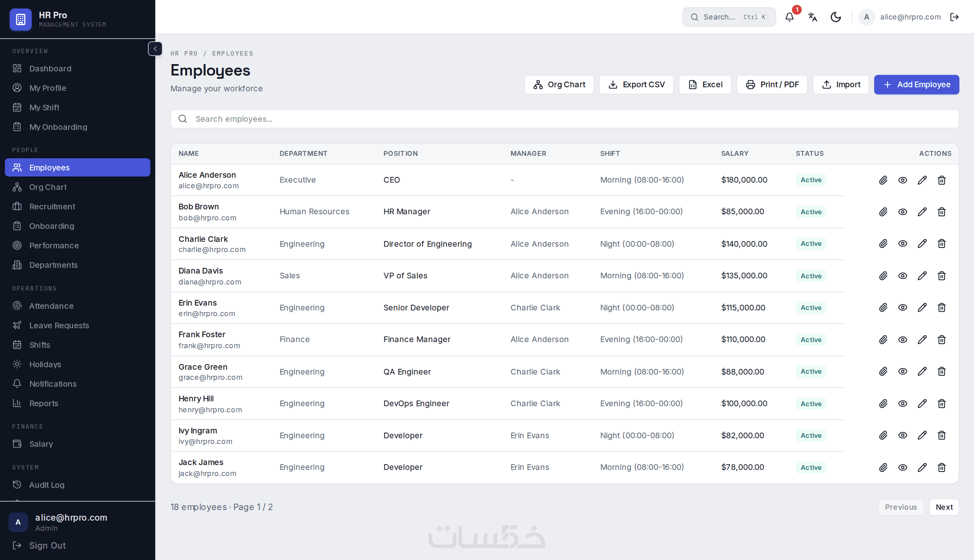Edit Diana Davis's employee record
This screenshot has height=560, width=974.
(922, 276)
